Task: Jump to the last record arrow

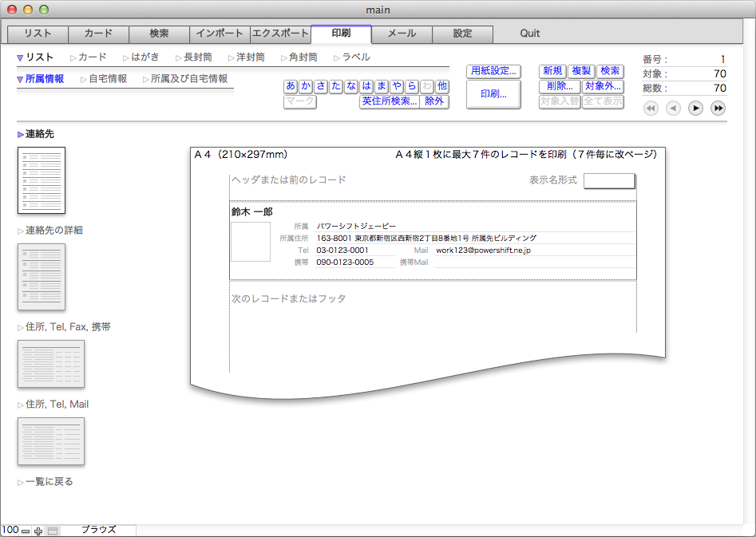Action: pos(718,109)
